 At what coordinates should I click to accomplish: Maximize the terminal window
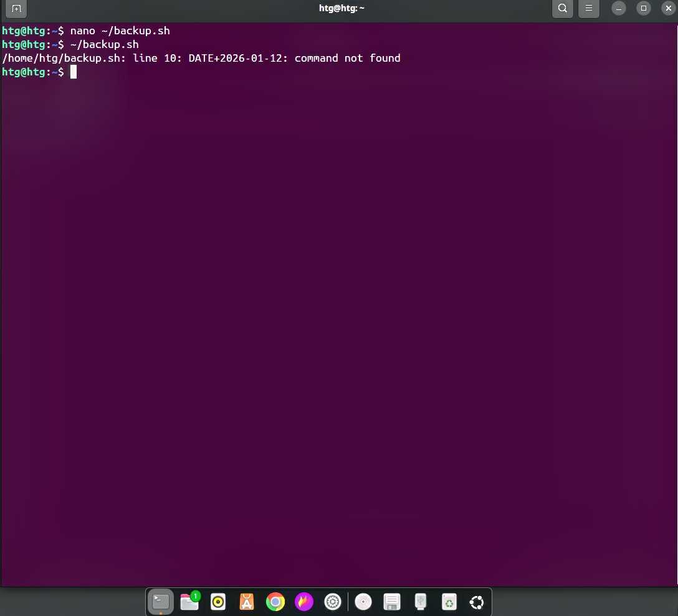643,8
